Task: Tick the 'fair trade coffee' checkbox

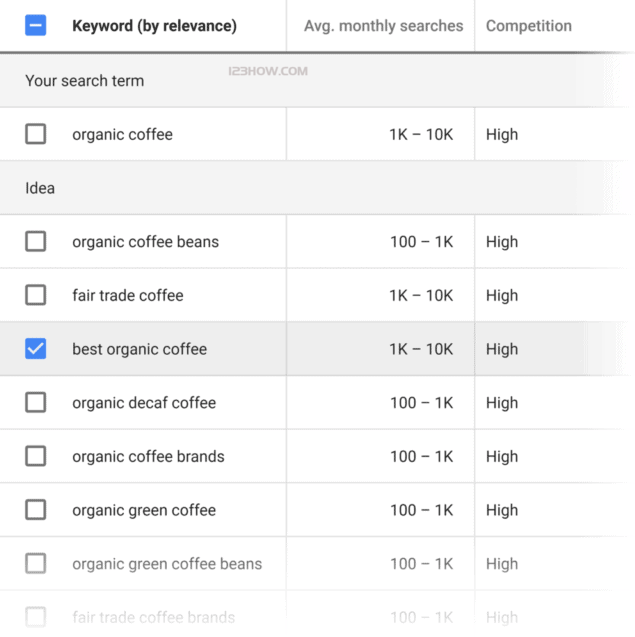Action: click(x=35, y=295)
